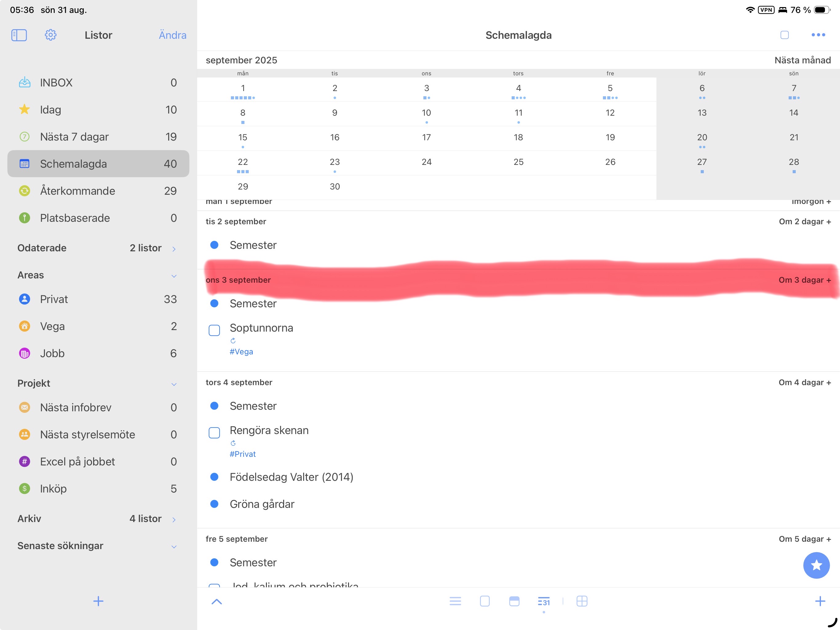Screen dimensions: 840x630
Task: Select the grid view icon in bottom toolbar
Action: [581, 601]
